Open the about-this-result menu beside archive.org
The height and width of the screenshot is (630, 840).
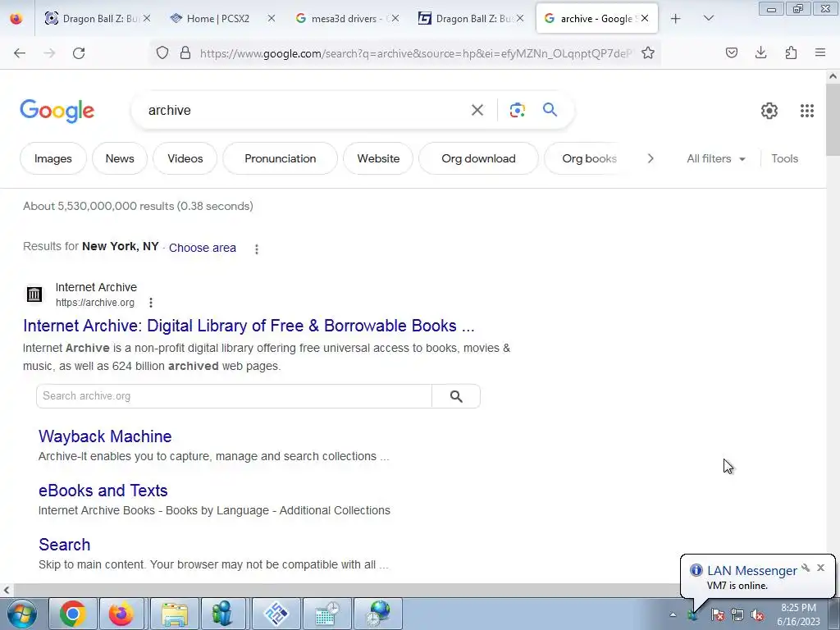(151, 303)
